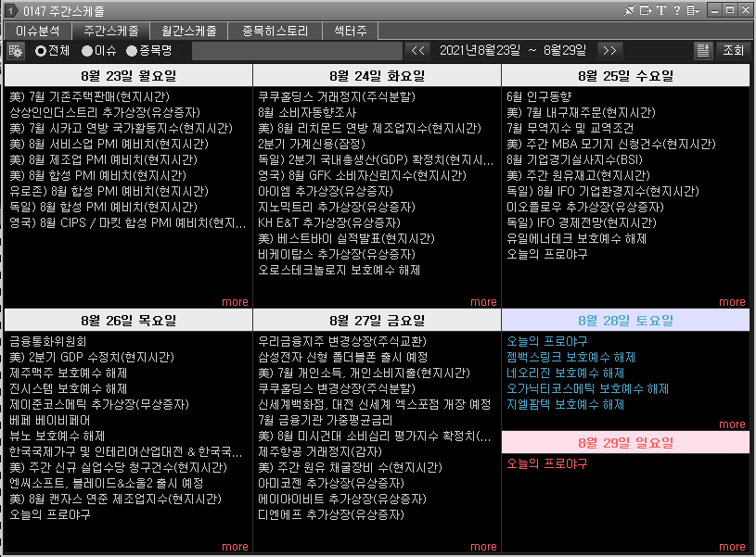Select KH E&T 추가상장(유상증자) entry
This screenshot has width=756, height=557.
tap(328, 222)
